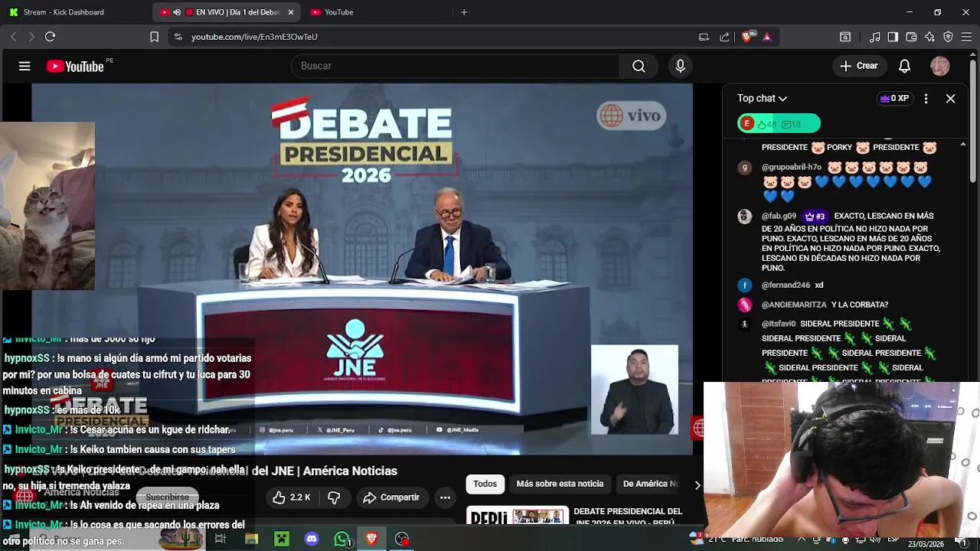The image size is (980, 551).
Task: Click the @fernand246 chat username
Action: (786, 285)
